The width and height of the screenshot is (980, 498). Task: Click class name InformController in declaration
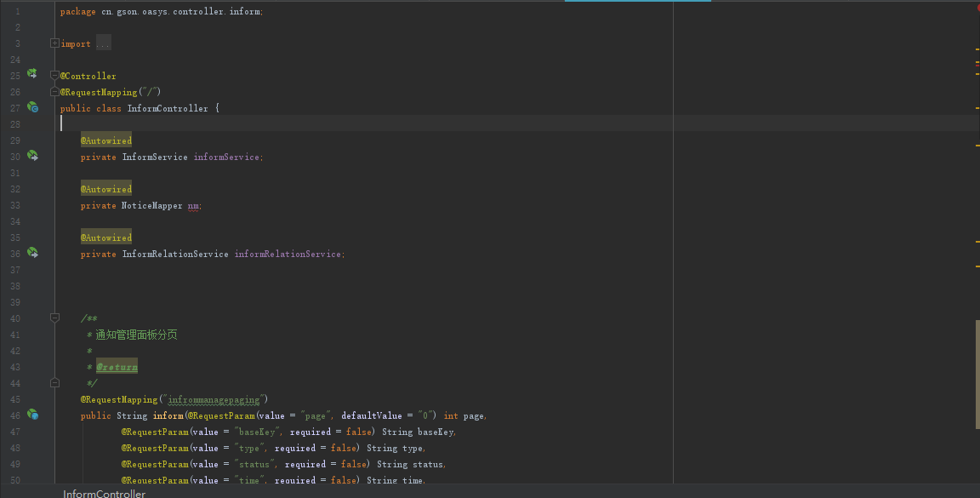(168, 108)
